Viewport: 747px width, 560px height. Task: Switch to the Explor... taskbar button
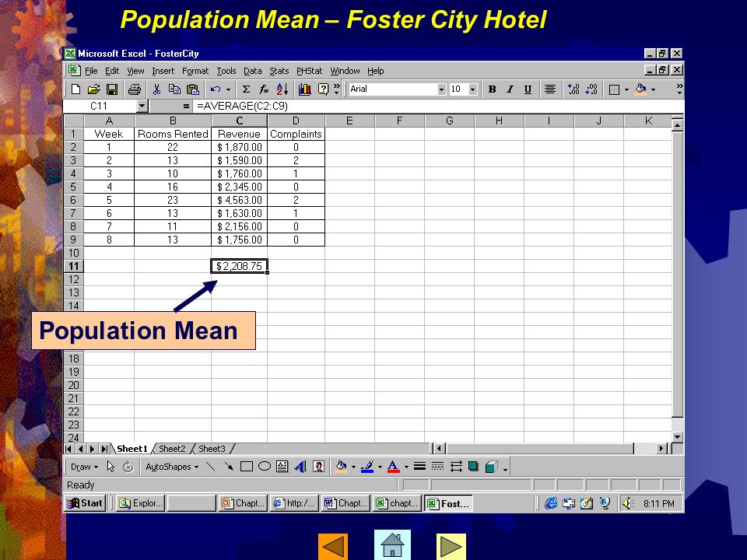[x=141, y=503]
